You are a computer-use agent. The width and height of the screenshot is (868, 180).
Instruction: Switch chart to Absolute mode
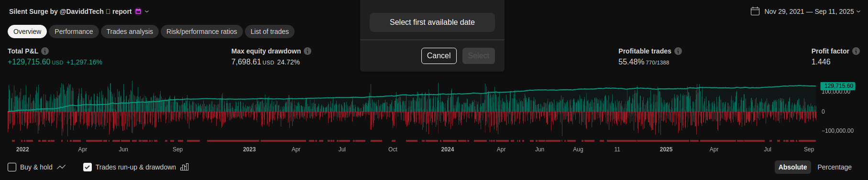(x=792, y=167)
